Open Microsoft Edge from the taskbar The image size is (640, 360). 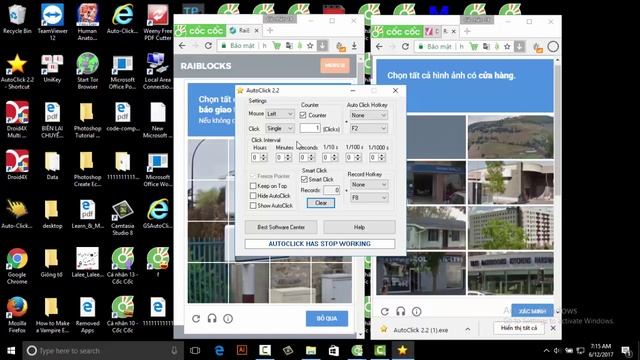pyautogui.click(x=219, y=351)
